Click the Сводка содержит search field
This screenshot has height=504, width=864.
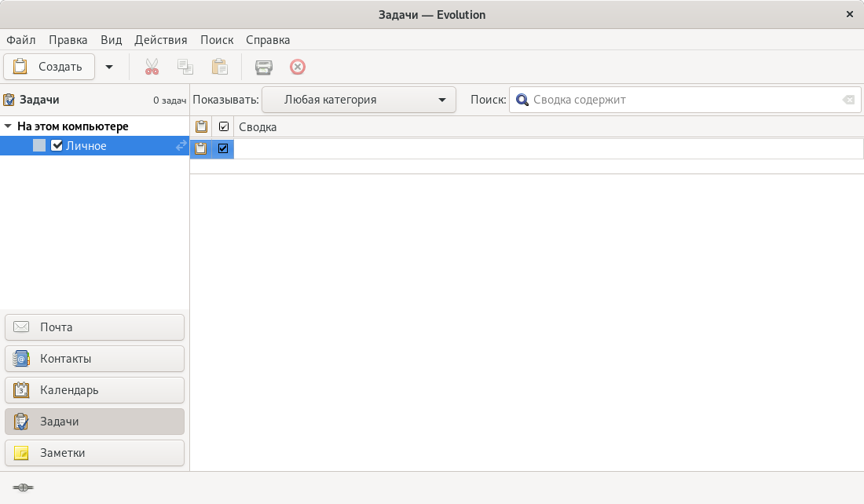pyautogui.click(x=685, y=100)
